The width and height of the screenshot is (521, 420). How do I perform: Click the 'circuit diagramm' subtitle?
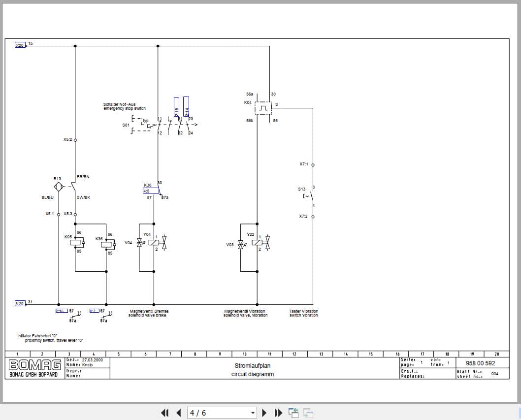pyautogui.click(x=253, y=374)
